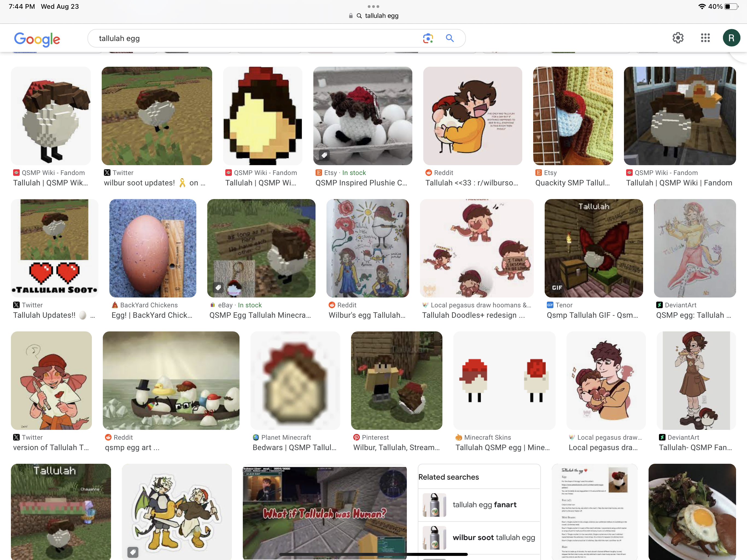The height and width of the screenshot is (560, 747).
Task: Click Planet Minecraft source label
Action: coord(286,437)
